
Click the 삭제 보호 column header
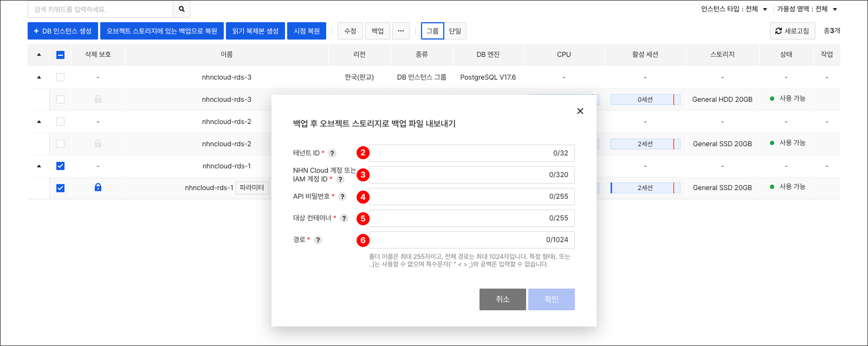[x=98, y=55]
